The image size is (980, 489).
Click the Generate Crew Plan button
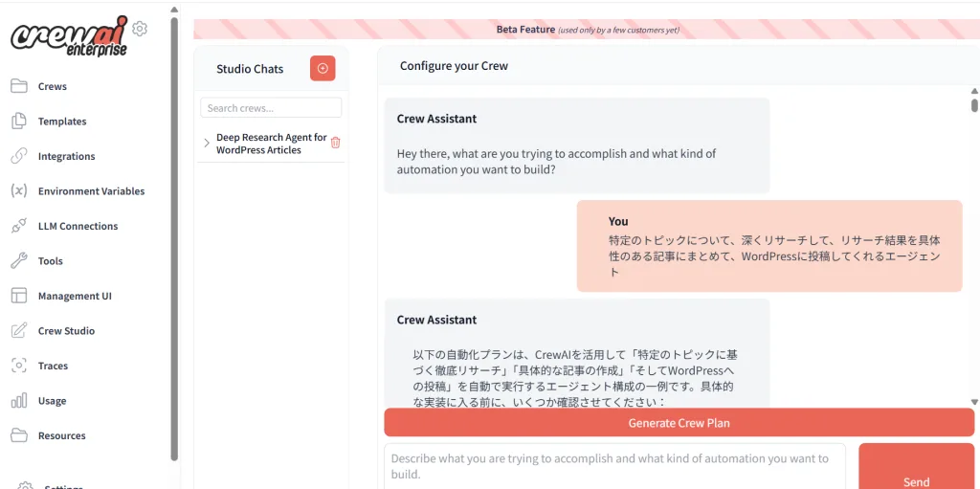tap(679, 423)
